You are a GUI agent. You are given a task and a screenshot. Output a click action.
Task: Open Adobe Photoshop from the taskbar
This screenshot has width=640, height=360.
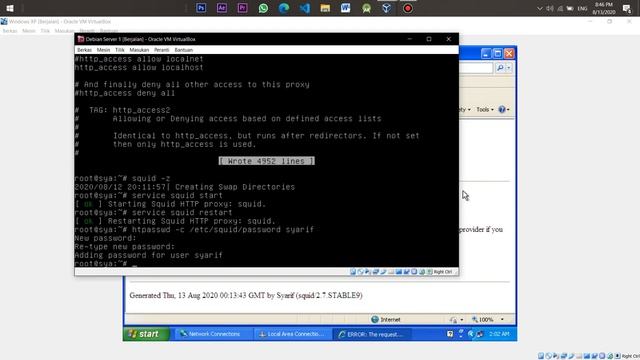pyautogui.click(x=201, y=8)
